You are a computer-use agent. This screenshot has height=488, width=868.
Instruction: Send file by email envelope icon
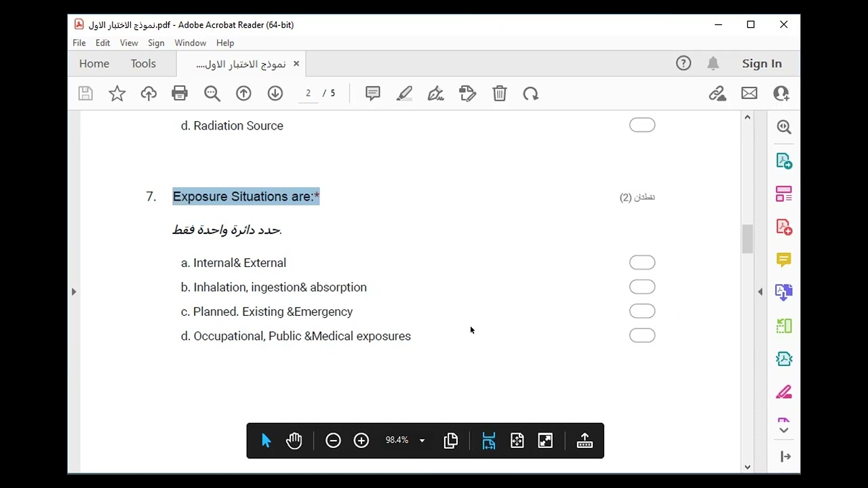tap(749, 94)
